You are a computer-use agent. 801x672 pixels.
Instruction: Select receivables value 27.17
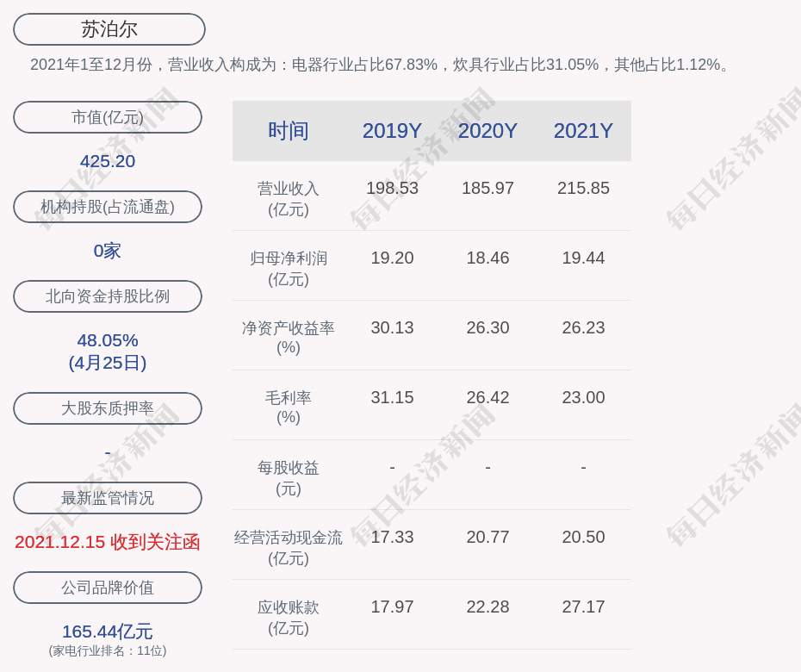tap(583, 607)
